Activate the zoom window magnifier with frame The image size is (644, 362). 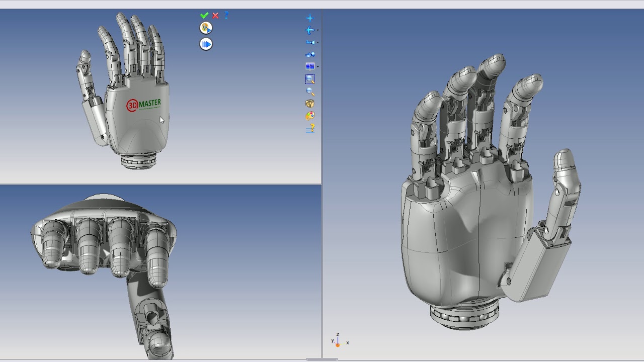click(x=310, y=79)
